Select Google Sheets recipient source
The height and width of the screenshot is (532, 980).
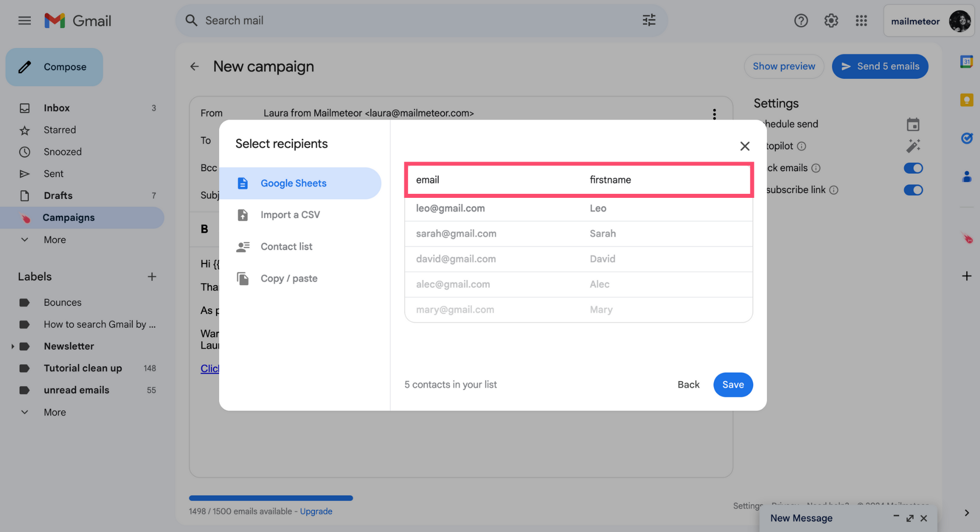coord(300,183)
